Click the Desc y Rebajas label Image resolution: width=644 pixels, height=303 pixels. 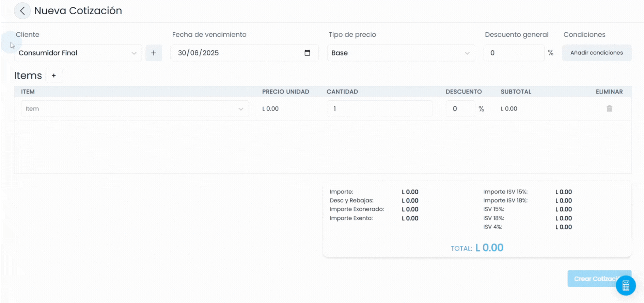351,200
